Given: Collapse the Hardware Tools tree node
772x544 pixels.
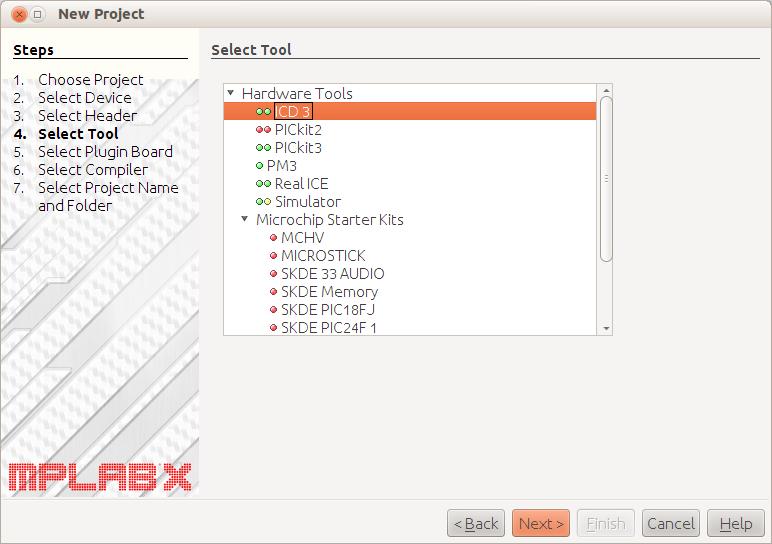Looking at the screenshot, I should click(230, 93).
